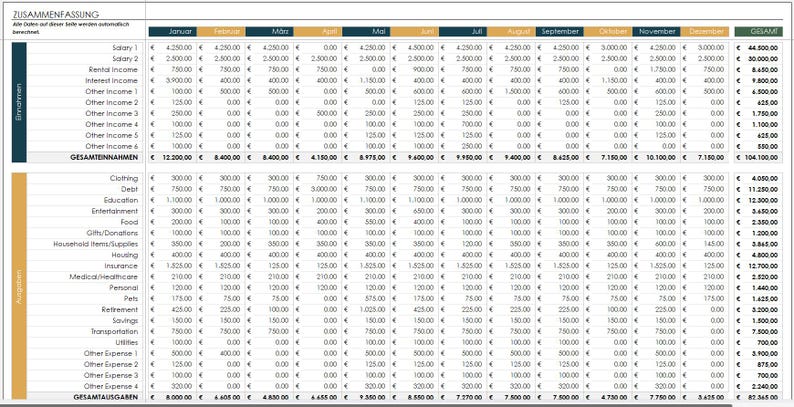Click Food Mai cell 550,00

366,222
